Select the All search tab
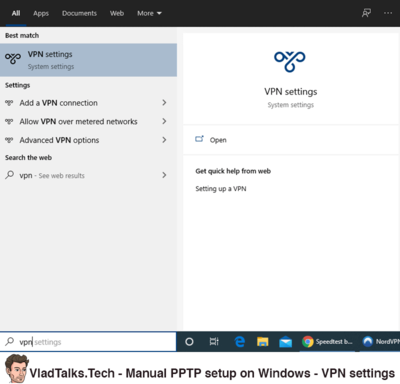The width and height of the screenshot is (400, 384). (16, 13)
